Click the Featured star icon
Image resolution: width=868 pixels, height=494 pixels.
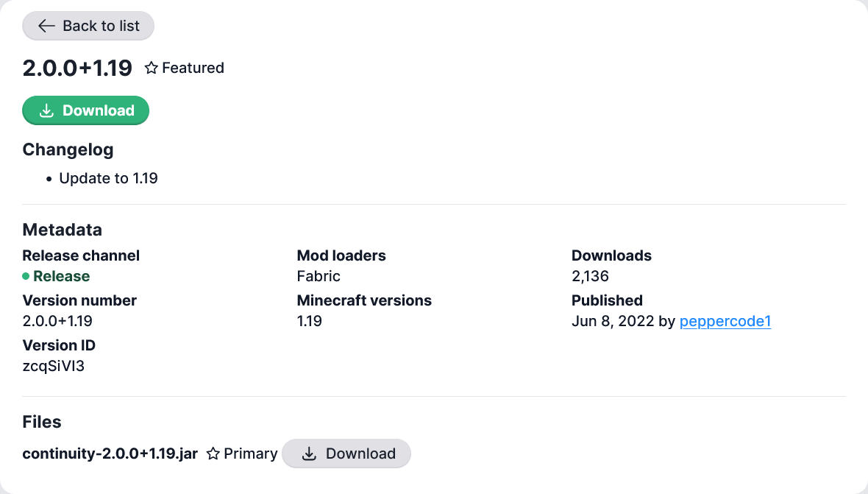coord(152,68)
